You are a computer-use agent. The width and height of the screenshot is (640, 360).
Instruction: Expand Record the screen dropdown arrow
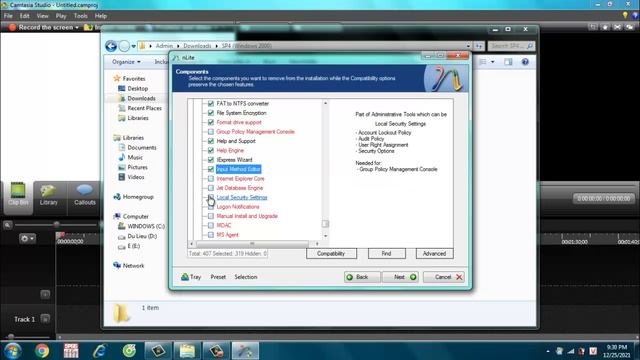(x=77, y=27)
